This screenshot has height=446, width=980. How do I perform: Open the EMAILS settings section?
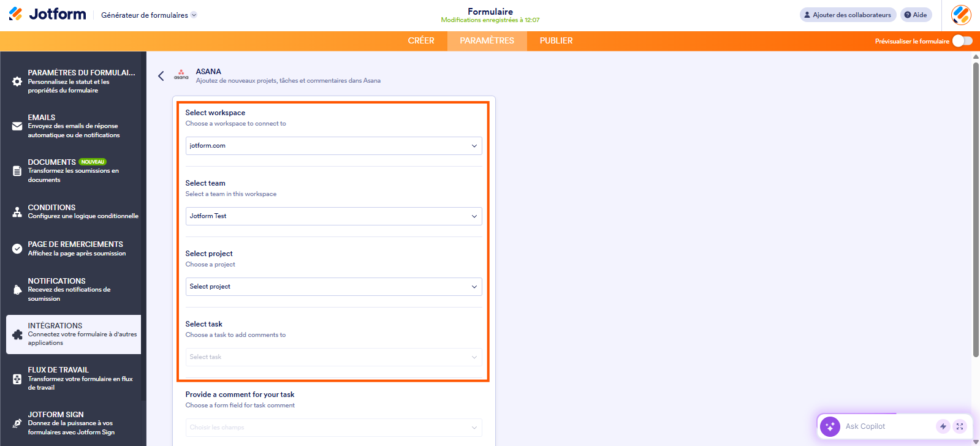74,126
